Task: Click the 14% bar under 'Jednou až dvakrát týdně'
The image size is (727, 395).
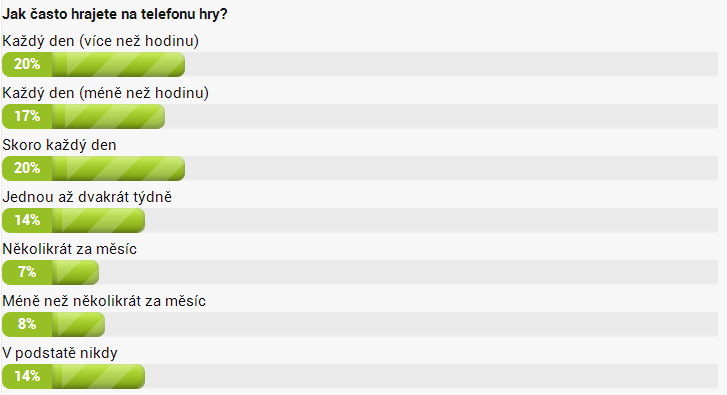Action: (73, 220)
